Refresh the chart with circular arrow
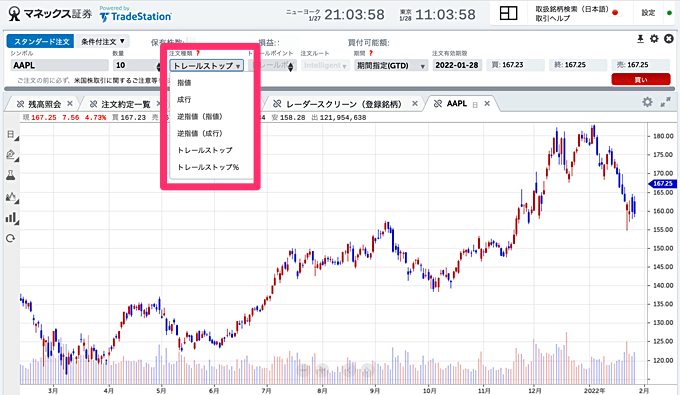This screenshot has width=680, height=395. (11, 238)
